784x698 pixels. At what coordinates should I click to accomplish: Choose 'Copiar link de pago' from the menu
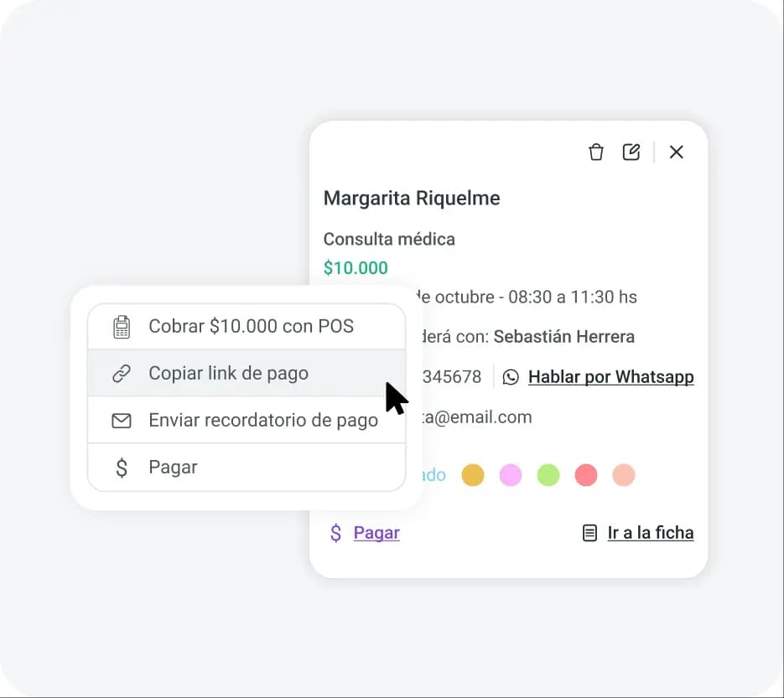click(226, 373)
